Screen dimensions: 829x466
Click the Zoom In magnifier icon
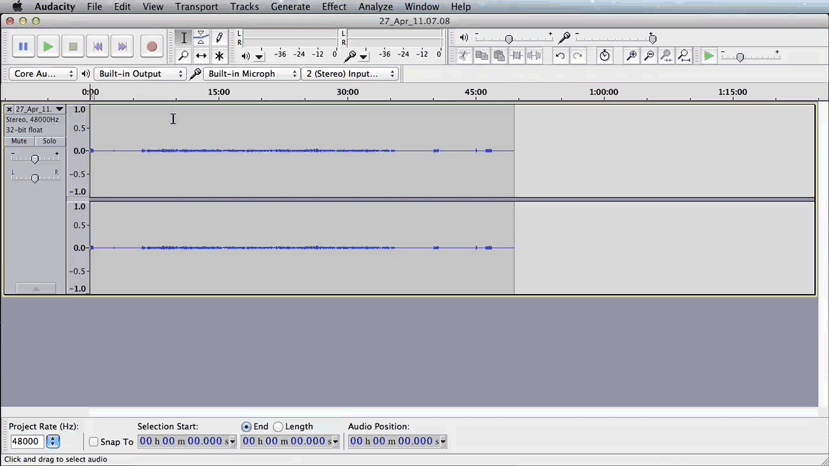[x=631, y=56]
